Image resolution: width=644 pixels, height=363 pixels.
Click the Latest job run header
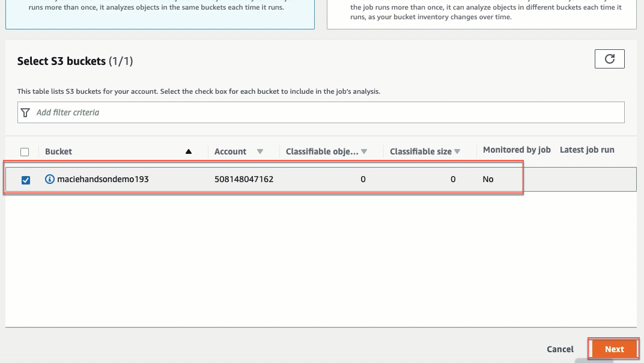pyautogui.click(x=587, y=150)
